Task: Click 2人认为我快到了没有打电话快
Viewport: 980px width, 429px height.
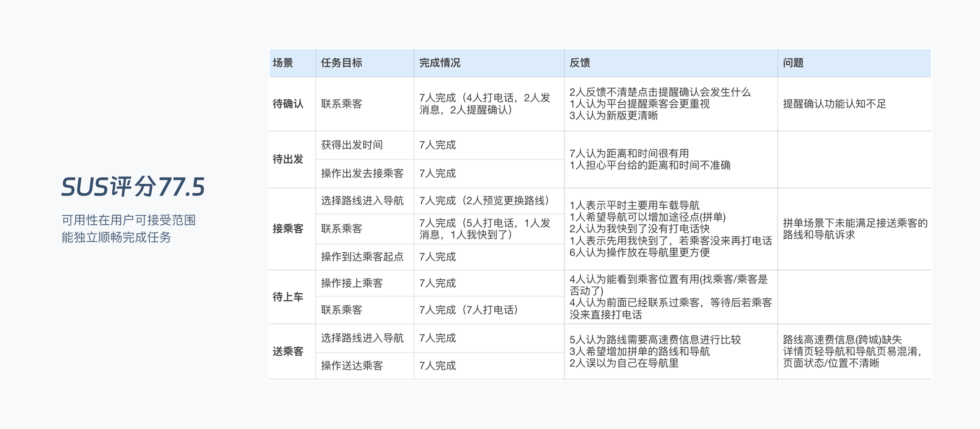Action: click(x=639, y=229)
